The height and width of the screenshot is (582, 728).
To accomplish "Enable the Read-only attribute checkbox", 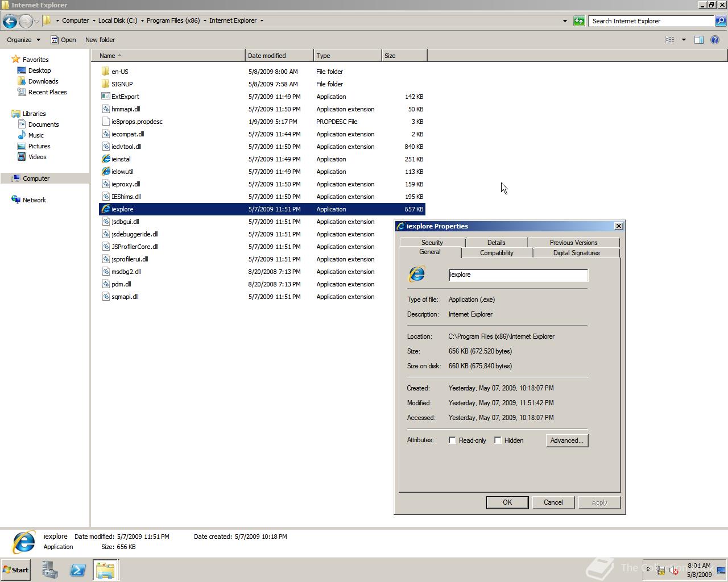I will pyautogui.click(x=452, y=440).
